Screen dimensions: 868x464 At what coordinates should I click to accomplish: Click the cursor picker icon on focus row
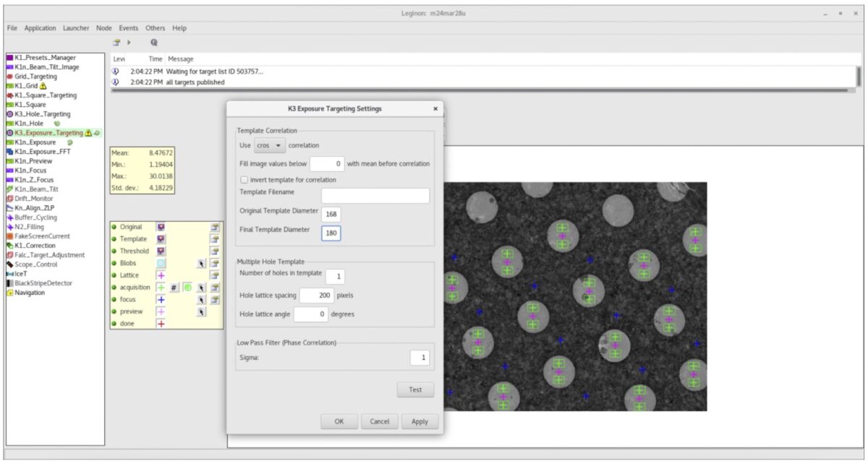[202, 299]
